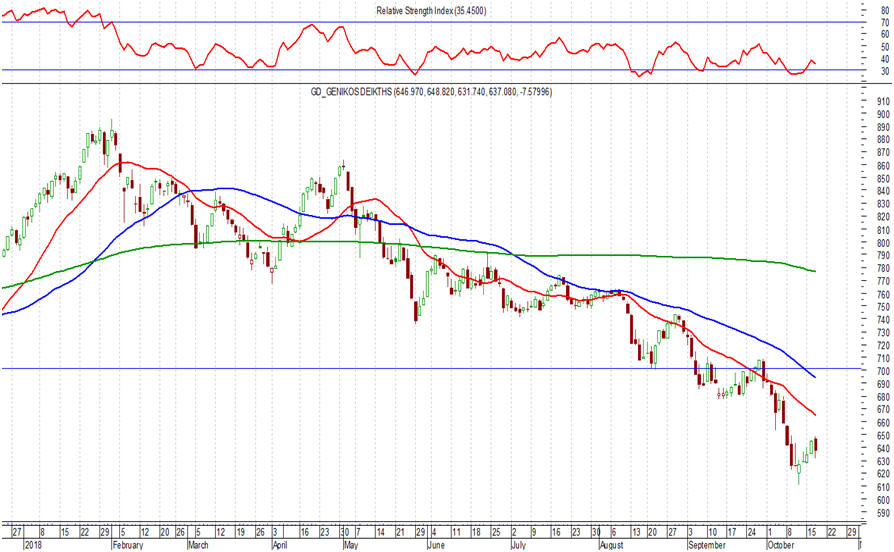Click the 900 price level on axis
The image size is (894, 552).
tap(883, 115)
